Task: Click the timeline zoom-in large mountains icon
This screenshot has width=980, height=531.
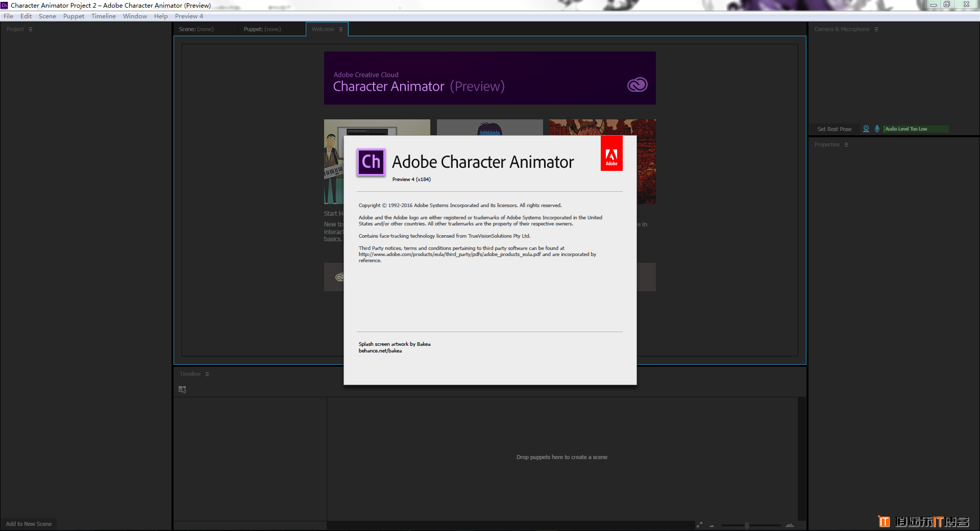Action: 790,525
